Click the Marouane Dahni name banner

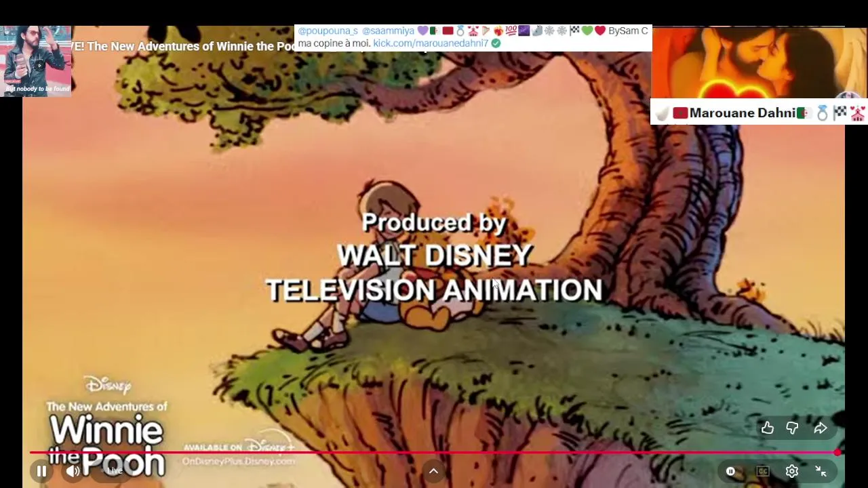[x=758, y=113]
